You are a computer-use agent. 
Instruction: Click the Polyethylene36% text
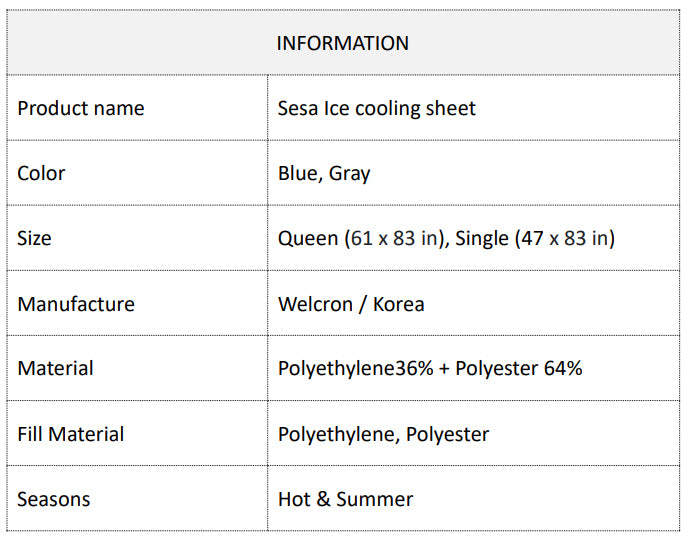tap(356, 368)
